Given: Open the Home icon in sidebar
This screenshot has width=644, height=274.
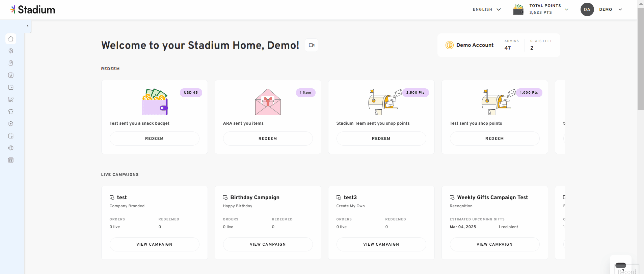Looking at the screenshot, I should (11, 39).
